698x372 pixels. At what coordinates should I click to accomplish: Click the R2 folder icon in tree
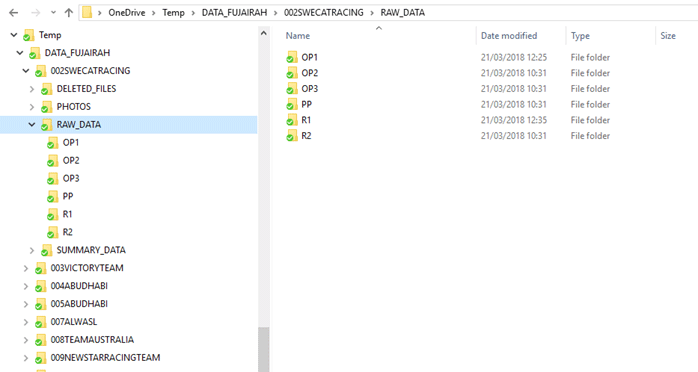(53, 233)
